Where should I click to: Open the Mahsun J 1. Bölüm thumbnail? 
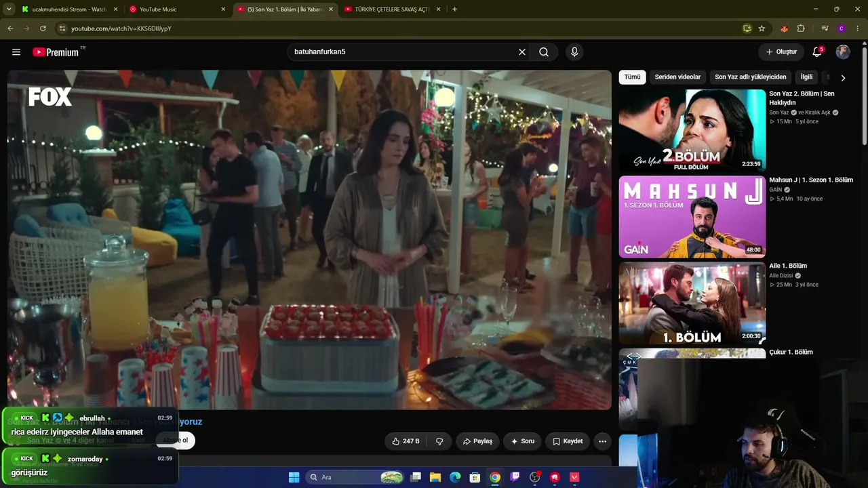[x=692, y=217]
